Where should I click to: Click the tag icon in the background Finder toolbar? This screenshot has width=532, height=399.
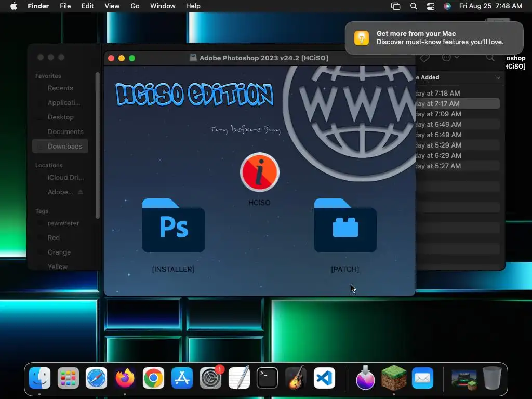424,58
